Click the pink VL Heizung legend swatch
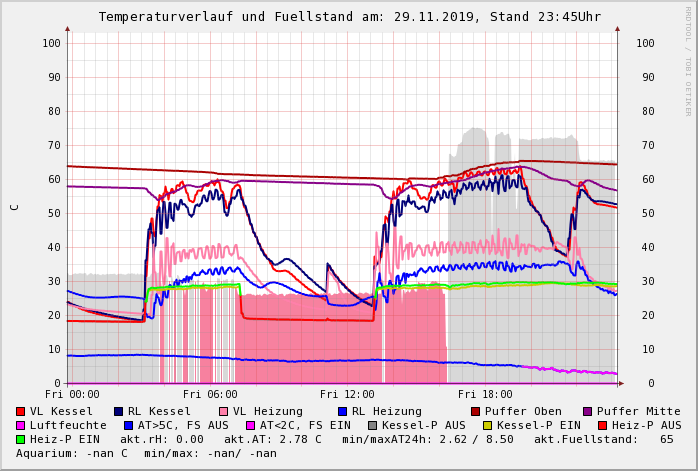Viewport: 698px width, 471px height. (x=223, y=411)
